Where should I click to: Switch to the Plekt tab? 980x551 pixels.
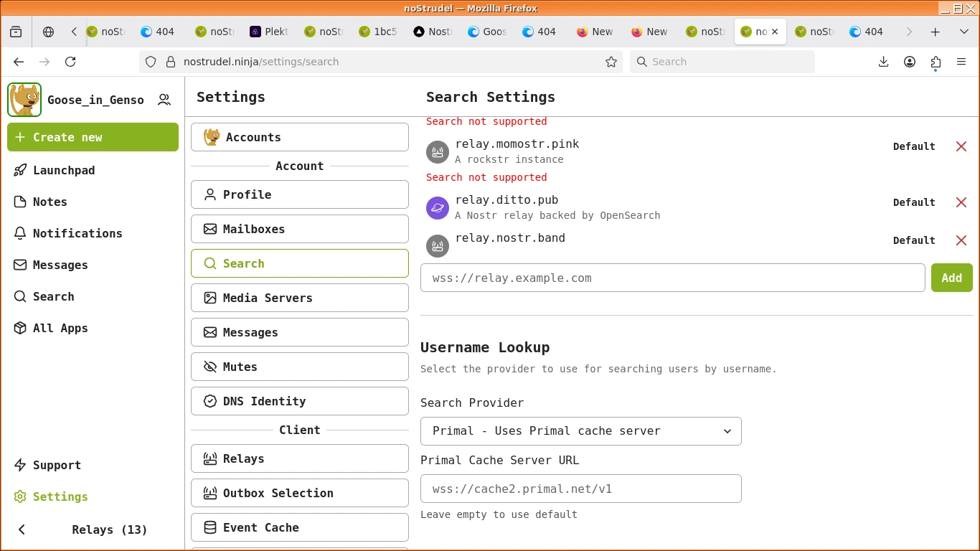[270, 32]
